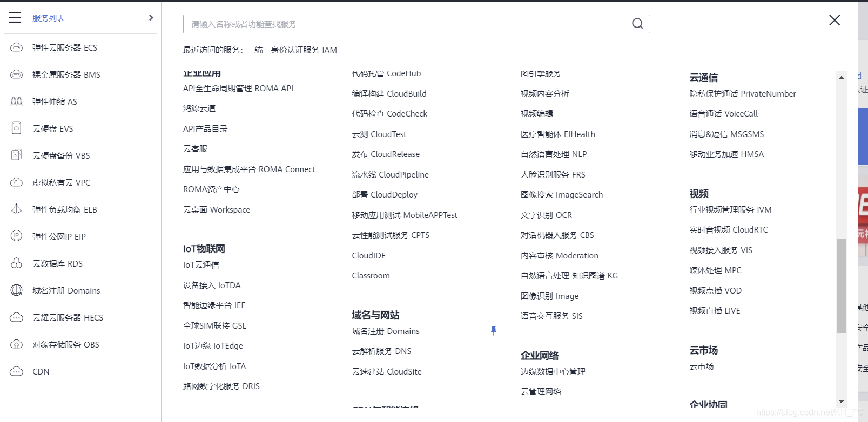Click the service search input field
Viewport: 868px width, 422px height.
416,24
